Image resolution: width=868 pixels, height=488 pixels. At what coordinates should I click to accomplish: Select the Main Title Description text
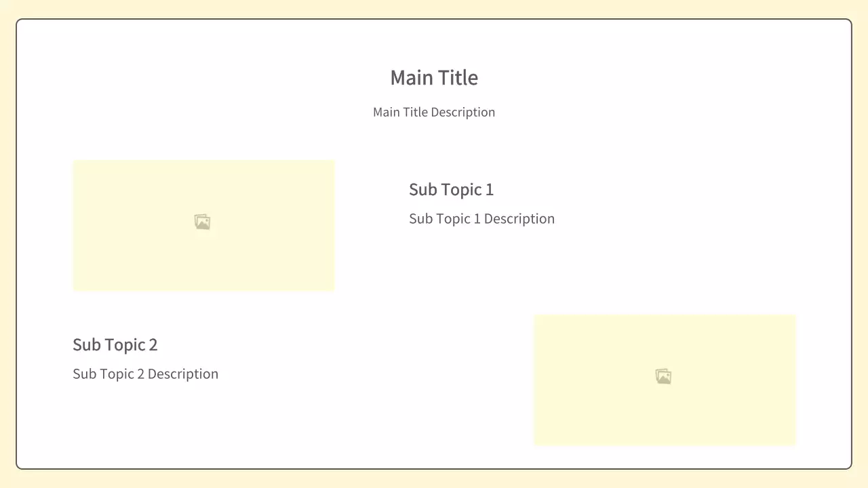click(x=434, y=112)
